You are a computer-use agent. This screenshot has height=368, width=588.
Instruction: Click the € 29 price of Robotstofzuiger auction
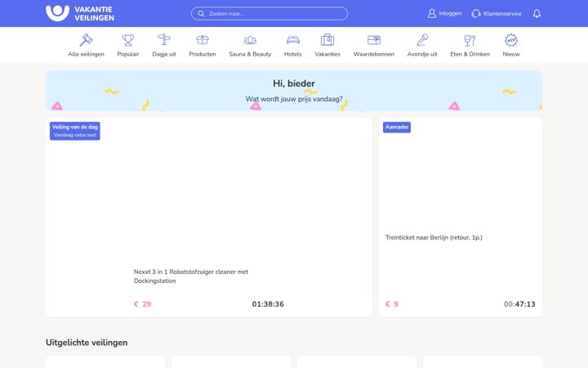[x=142, y=304]
